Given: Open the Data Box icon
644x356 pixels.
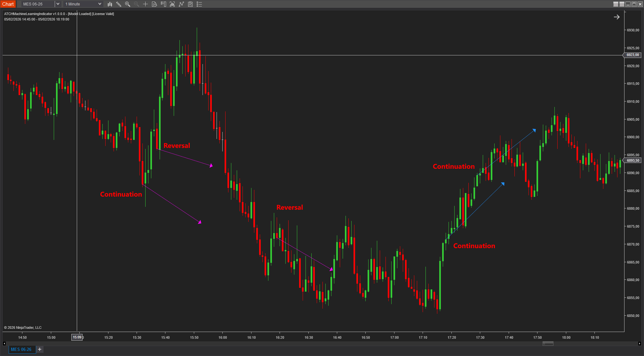Looking at the screenshot, I should [x=154, y=4].
